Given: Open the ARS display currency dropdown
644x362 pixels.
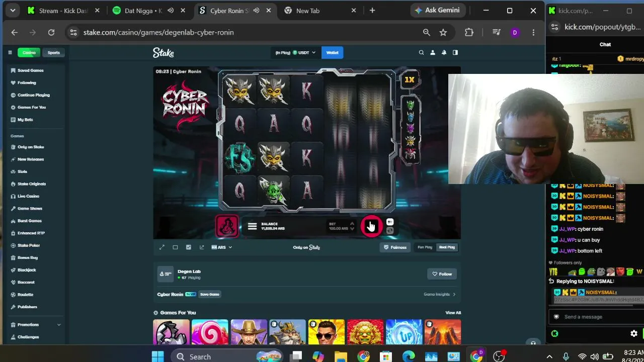Looking at the screenshot, I should click(222, 247).
